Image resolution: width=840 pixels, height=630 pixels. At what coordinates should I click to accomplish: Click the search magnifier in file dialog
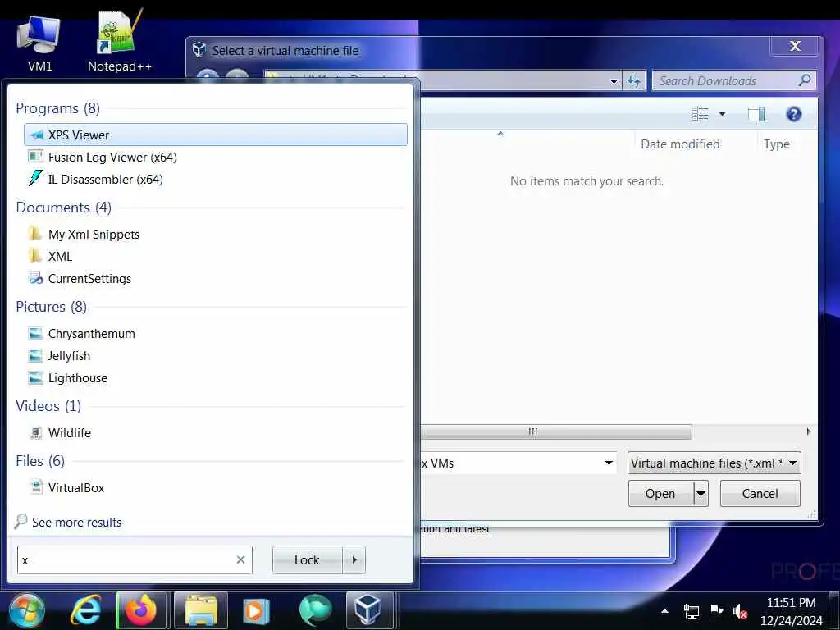805,80
